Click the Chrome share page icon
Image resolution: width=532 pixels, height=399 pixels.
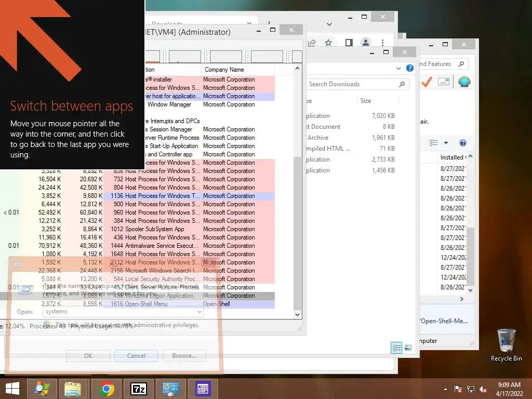pyautogui.click(x=312, y=43)
